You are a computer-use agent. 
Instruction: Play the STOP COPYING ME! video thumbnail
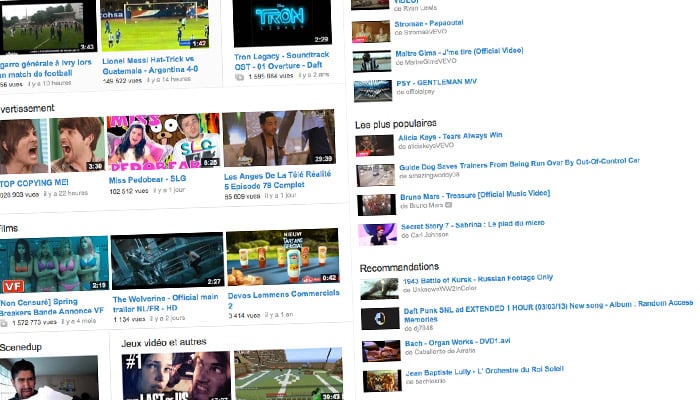(52, 146)
